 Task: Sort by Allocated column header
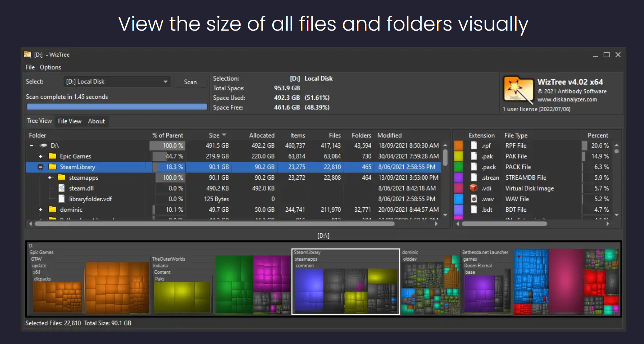click(x=262, y=135)
